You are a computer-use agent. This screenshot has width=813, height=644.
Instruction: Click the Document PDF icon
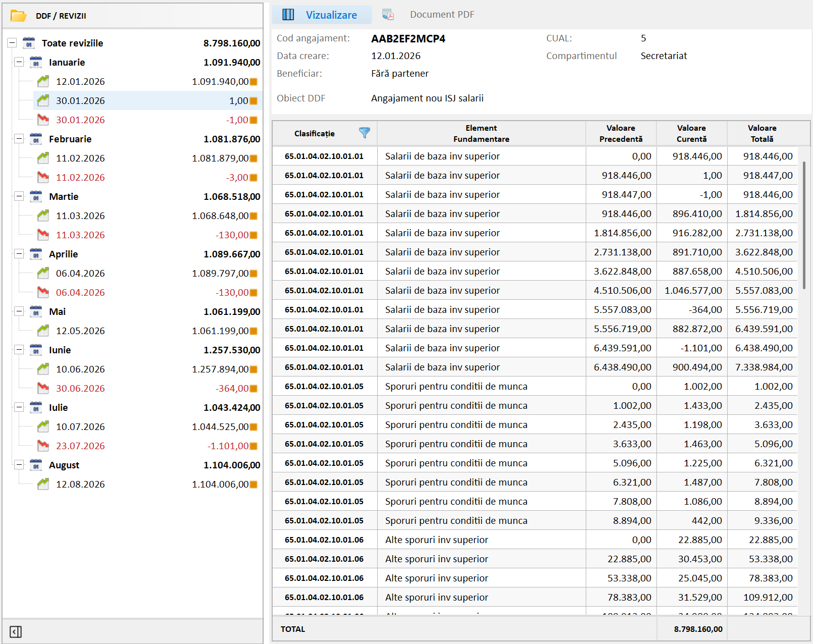(x=388, y=15)
